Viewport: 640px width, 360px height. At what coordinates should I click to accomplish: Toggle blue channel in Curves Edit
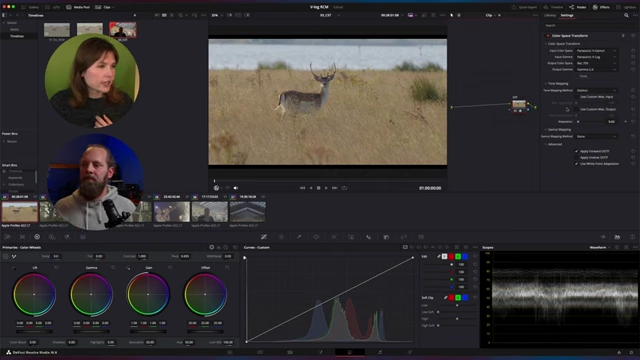465,256
